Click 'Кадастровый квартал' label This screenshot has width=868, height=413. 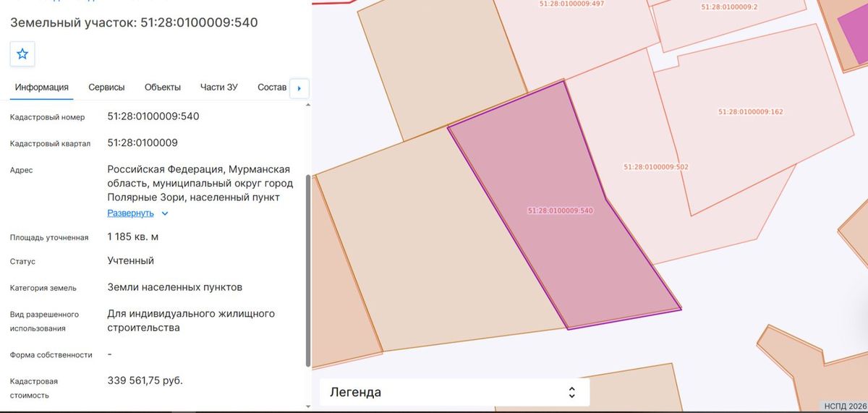click(x=51, y=143)
